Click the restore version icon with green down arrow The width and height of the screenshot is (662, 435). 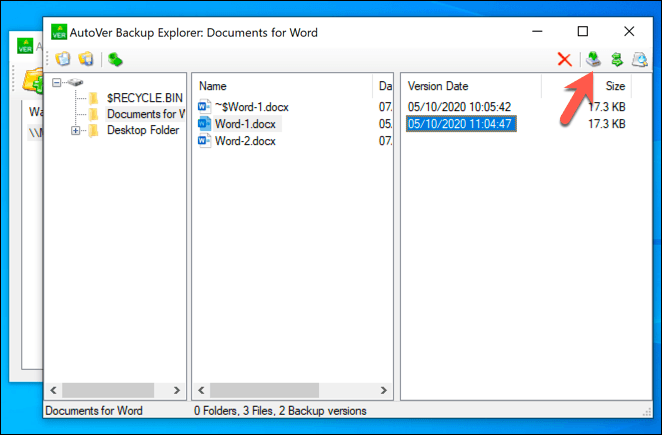[x=593, y=59]
